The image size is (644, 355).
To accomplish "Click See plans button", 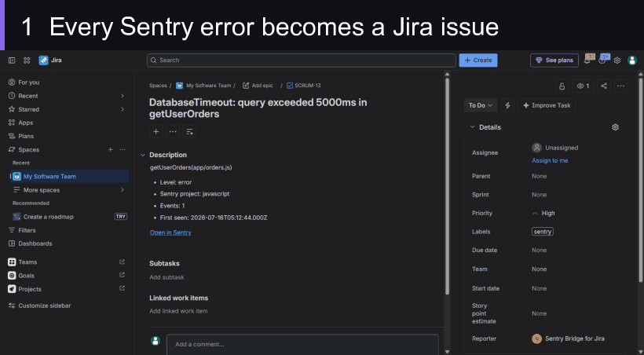I will (x=554, y=60).
